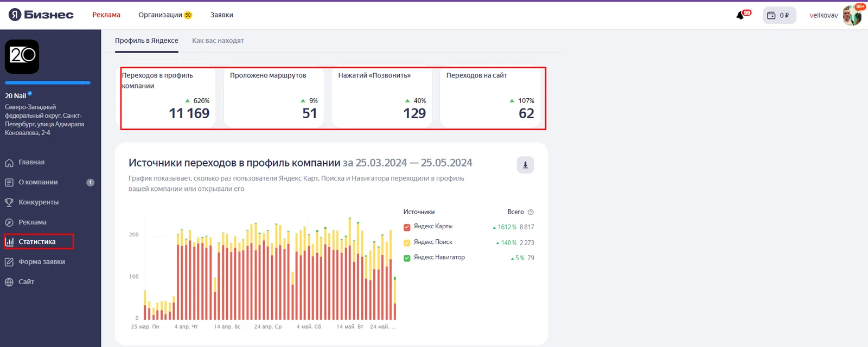Click the blue verified badge next to 20 Nail
Screen dimensions: 868x347
click(30, 94)
